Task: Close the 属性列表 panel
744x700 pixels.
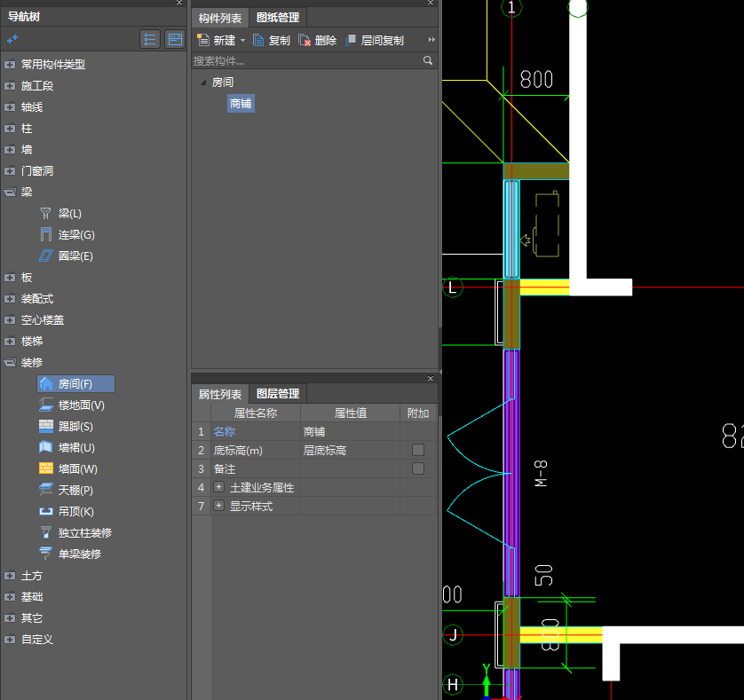Action: coord(431,378)
